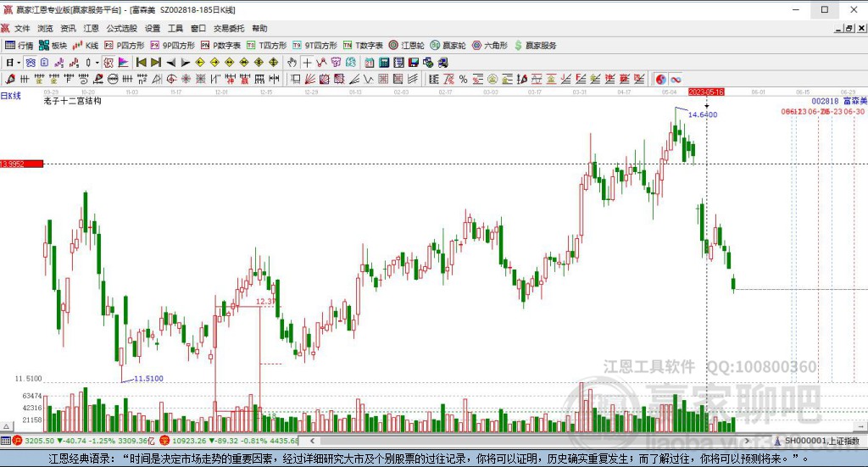Viewport: 868px width, 467px height.
Task: Jump to last bar icon
Action: click(x=156, y=63)
